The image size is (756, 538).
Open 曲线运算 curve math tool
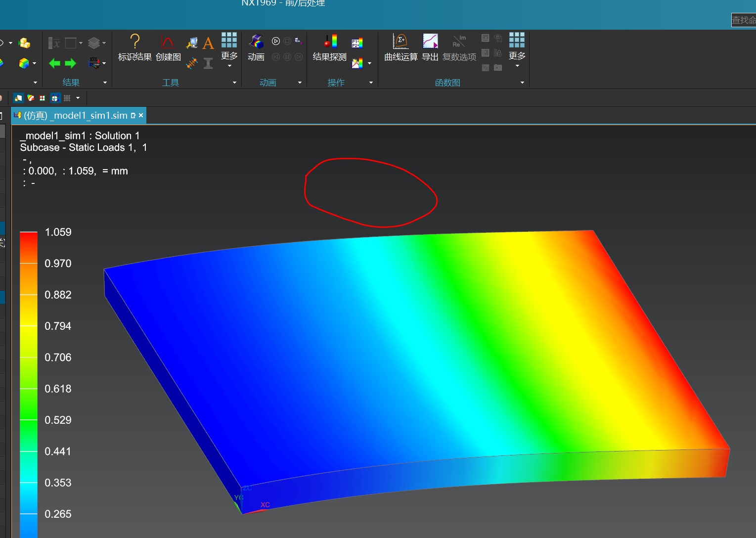(401, 48)
